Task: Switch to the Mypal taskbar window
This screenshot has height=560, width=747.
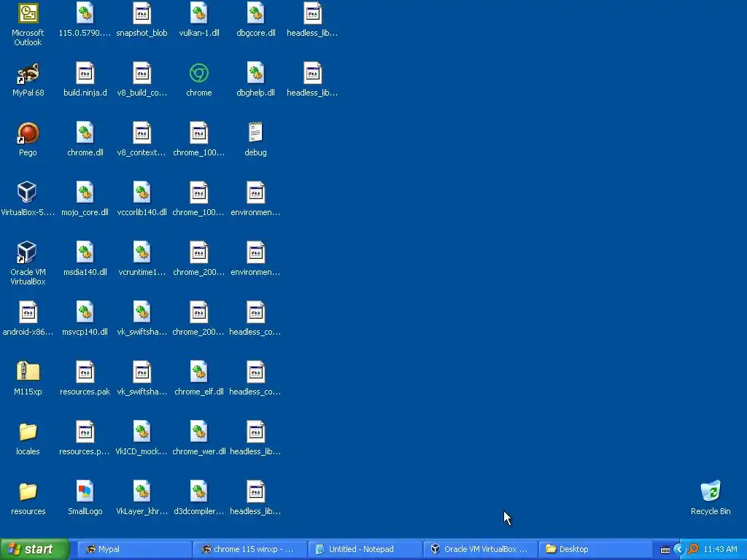Action: 134,549
